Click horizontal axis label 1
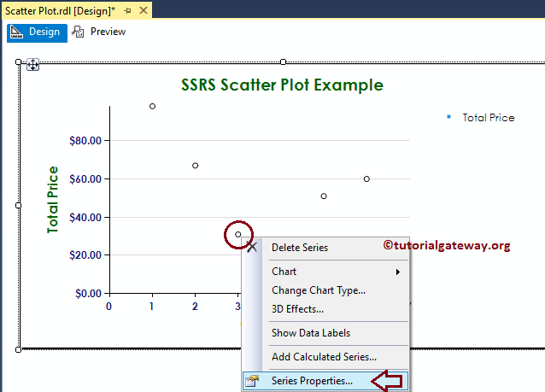The image size is (545, 392). (151, 307)
